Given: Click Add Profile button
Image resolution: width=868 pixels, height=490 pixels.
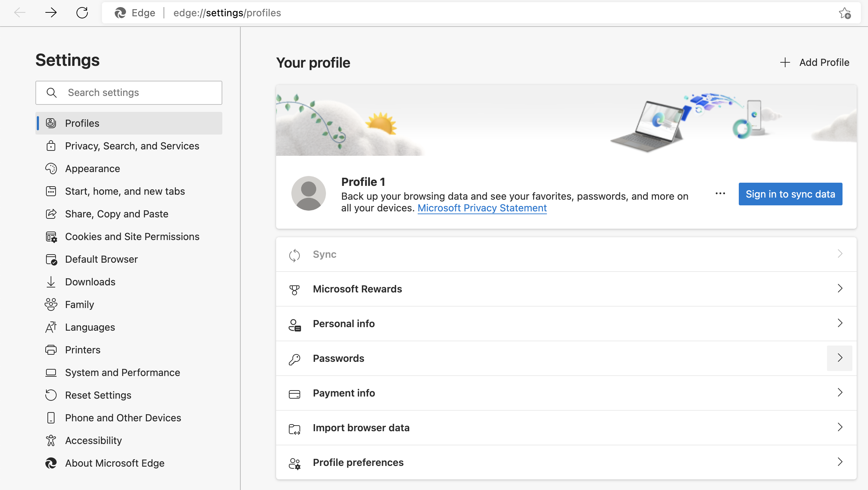Looking at the screenshot, I should 815,62.
